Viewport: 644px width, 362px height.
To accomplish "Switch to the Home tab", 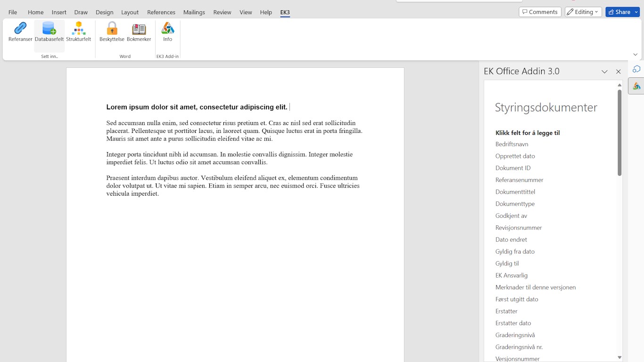I will (35, 12).
